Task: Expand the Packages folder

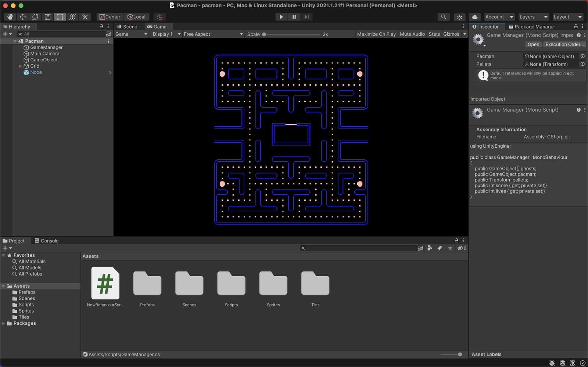Action: [x=3, y=323]
